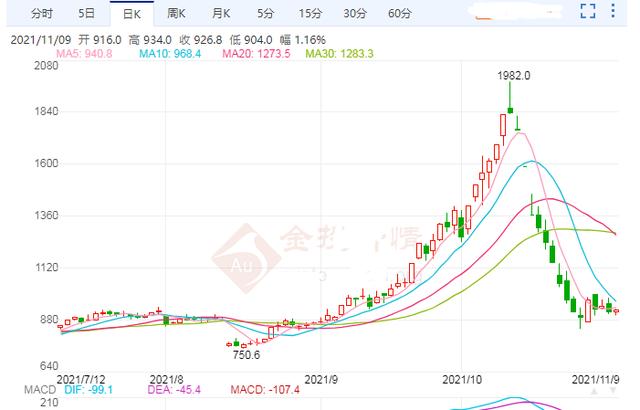Choose the 5分 interval tab

point(265,14)
